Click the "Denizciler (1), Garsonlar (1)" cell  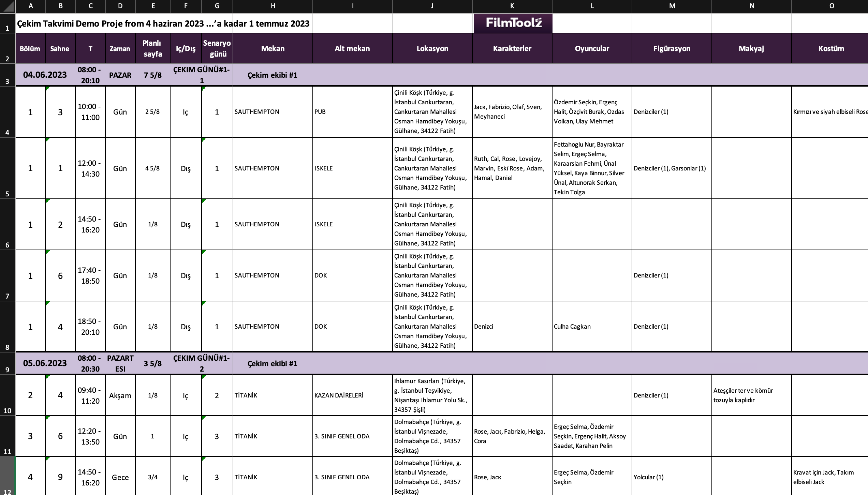(x=672, y=168)
